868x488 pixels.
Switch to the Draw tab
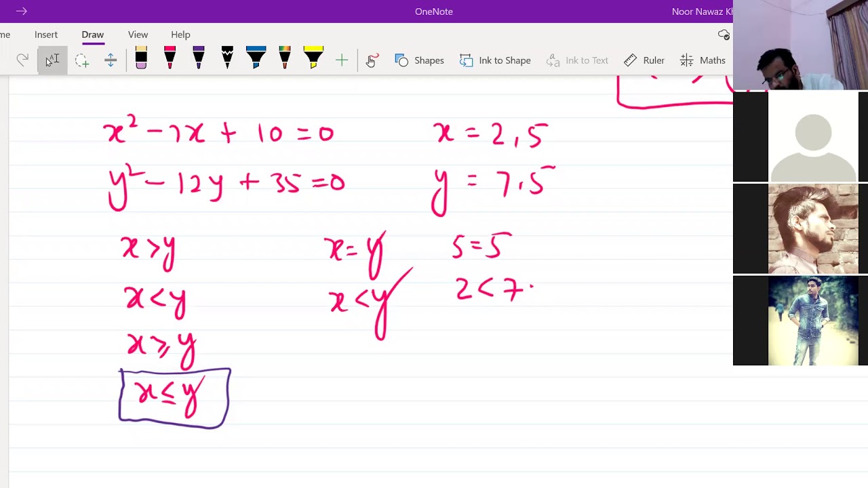coord(93,35)
